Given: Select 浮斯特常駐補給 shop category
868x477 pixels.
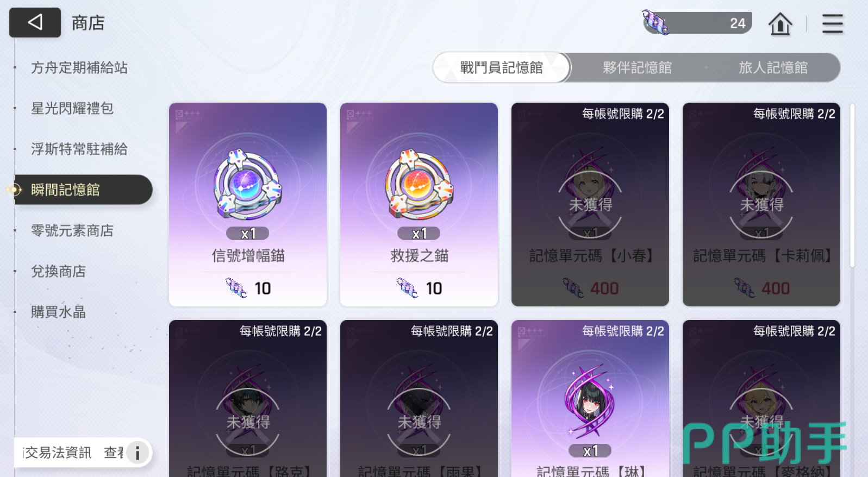Looking at the screenshot, I should (79, 149).
